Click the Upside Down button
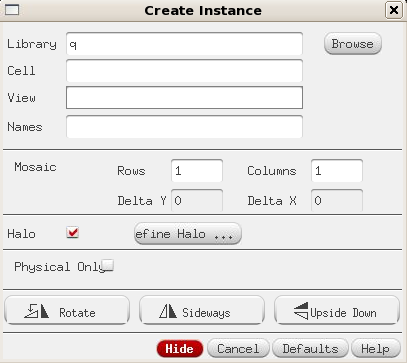The width and height of the screenshot is (407, 363). pyautogui.click(x=337, y=310)
